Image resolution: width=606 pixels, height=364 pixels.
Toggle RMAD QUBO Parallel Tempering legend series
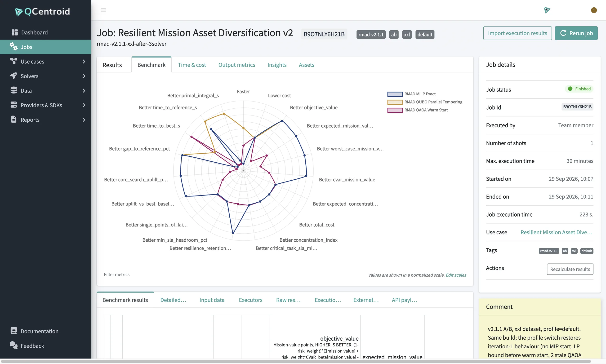[425, 102]
